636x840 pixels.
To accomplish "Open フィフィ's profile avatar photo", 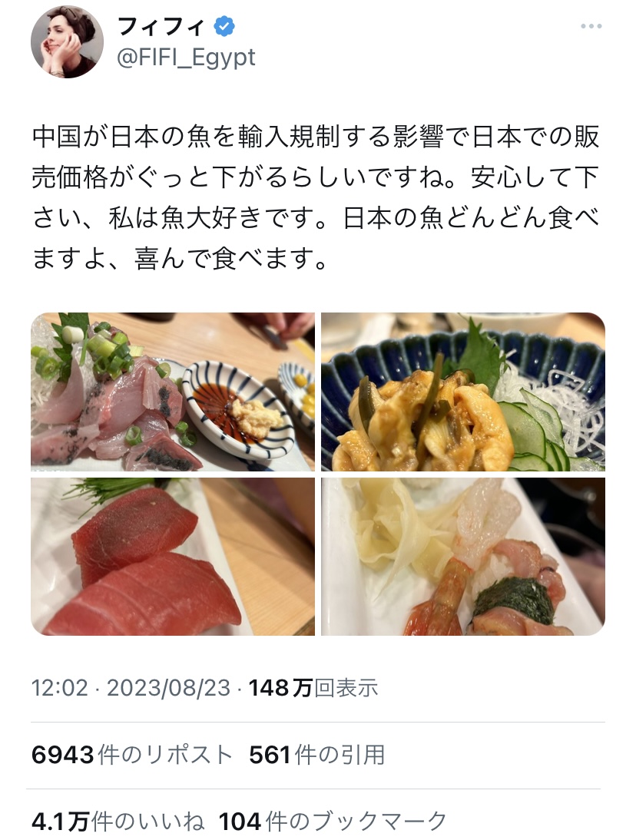I will [67, 41].
